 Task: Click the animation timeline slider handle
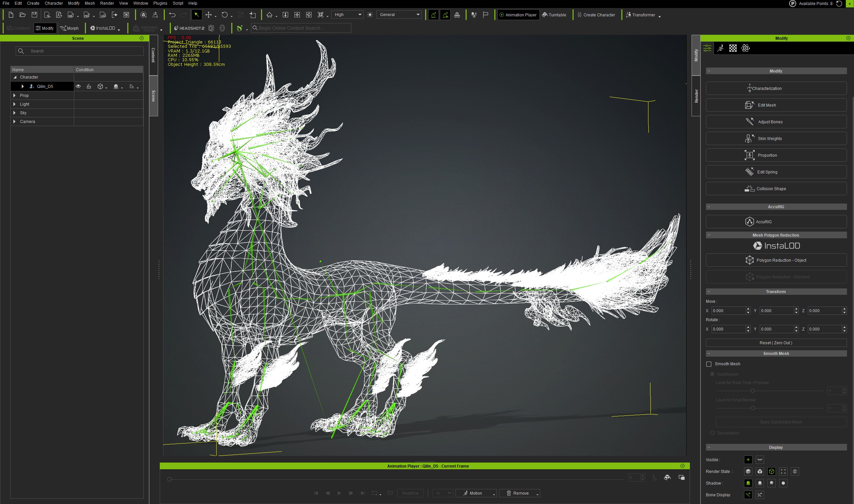[x=169, y=479]
